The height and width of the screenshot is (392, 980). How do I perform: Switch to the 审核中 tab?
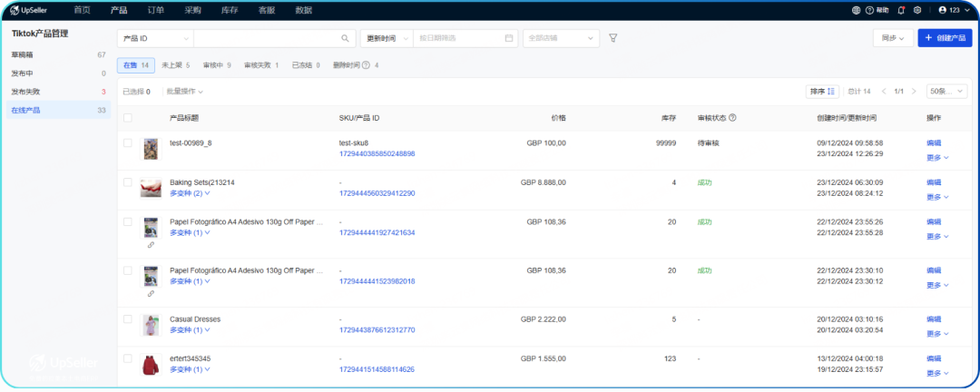[216, 65]
